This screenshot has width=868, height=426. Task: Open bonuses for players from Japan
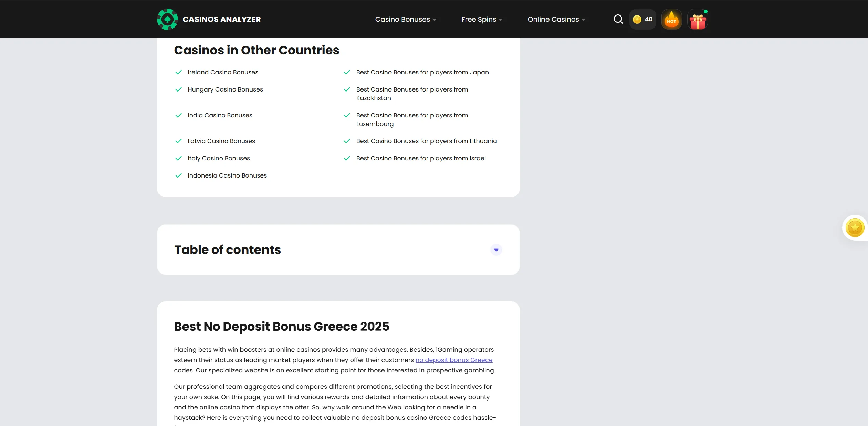pos(422,72)
